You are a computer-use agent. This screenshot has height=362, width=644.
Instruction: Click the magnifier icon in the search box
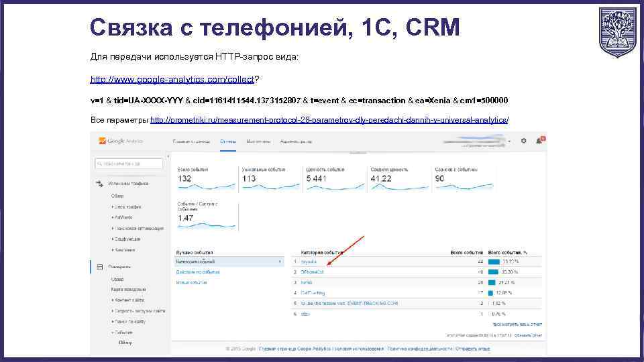click(99, 164)
